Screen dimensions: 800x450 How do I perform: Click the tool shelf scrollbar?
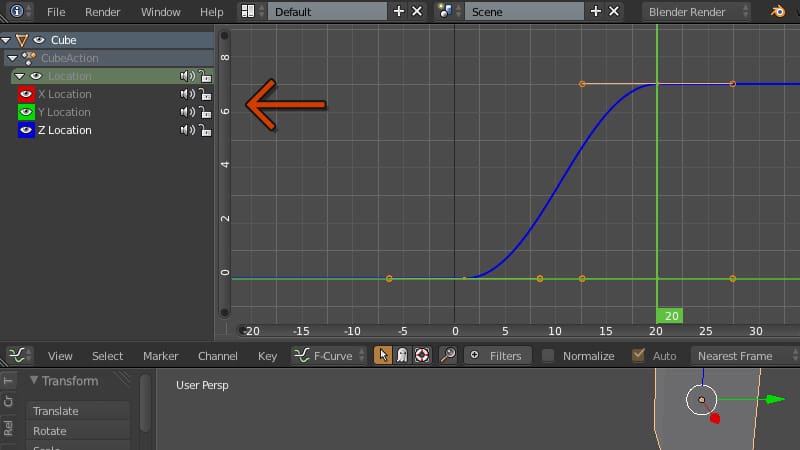pyautogui.click(x=145, y=402)
